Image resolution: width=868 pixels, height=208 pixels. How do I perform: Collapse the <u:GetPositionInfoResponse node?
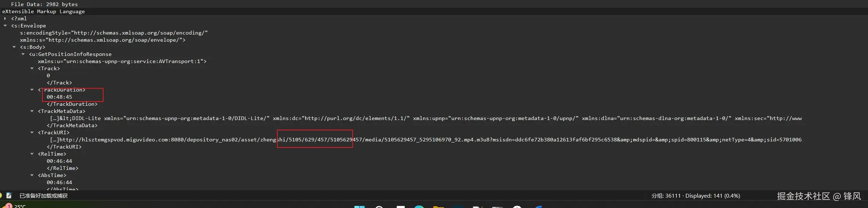23,54
